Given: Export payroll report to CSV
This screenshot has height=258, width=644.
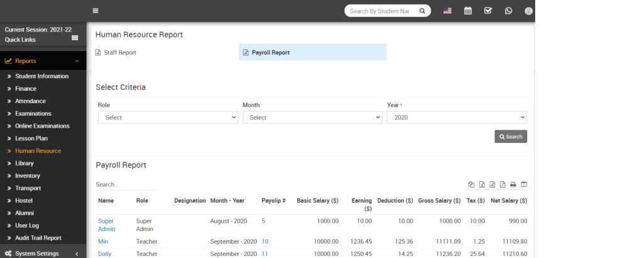Looking at the screenshot, I should (x=492, y=185).
